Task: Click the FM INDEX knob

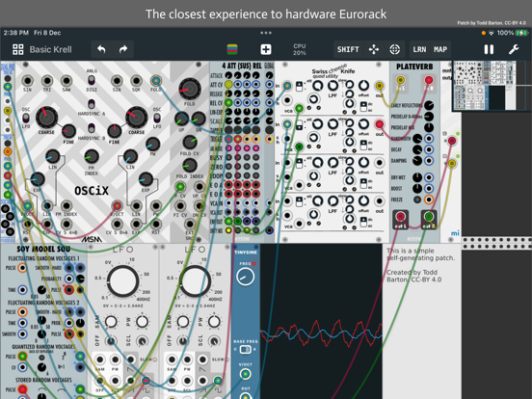Action: [x=92, y=156]
